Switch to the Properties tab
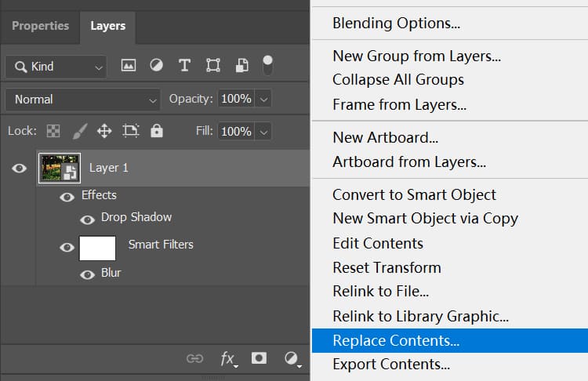Screen dimensions: 588x381 coord(41,26)
